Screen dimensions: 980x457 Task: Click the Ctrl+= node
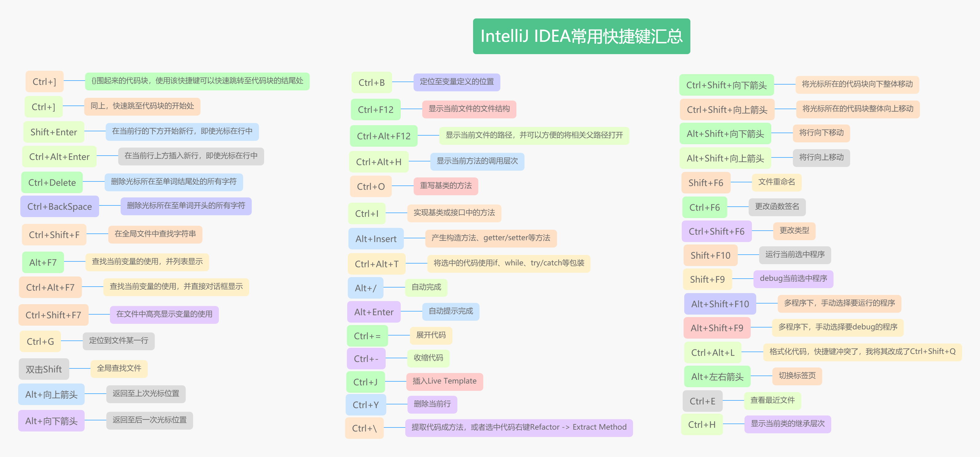tap(367, 336)
